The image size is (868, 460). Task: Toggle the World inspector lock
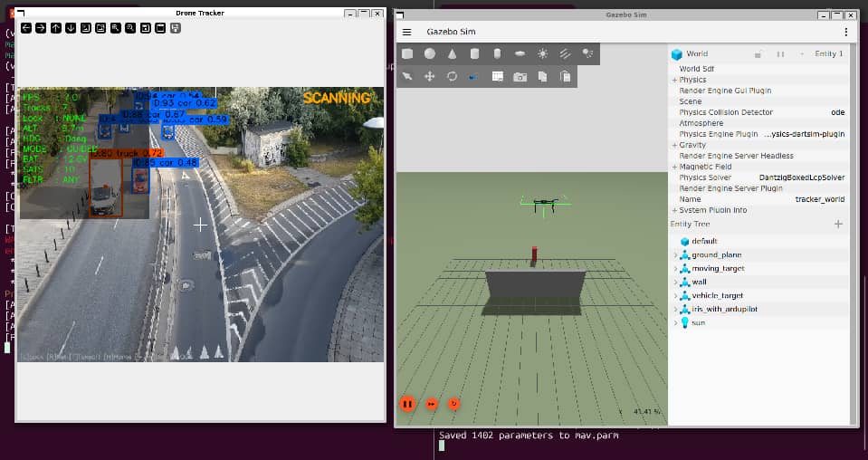759,54
